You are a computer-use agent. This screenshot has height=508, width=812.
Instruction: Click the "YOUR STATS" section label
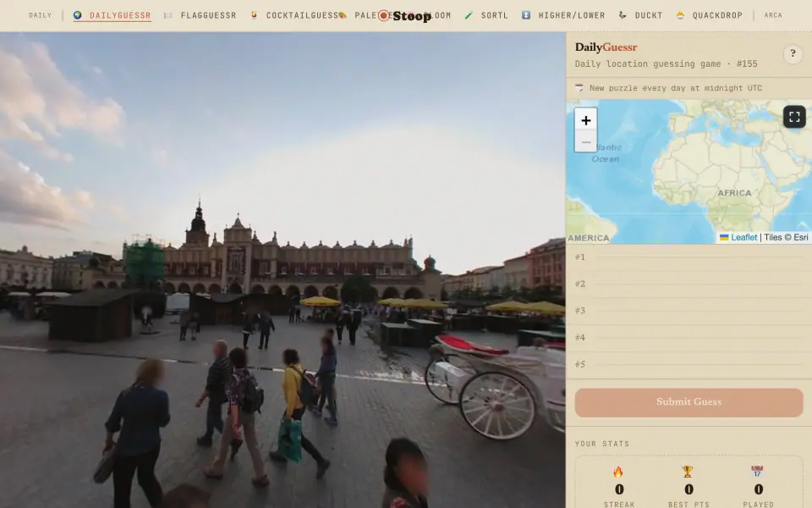(x=602, y=444)
